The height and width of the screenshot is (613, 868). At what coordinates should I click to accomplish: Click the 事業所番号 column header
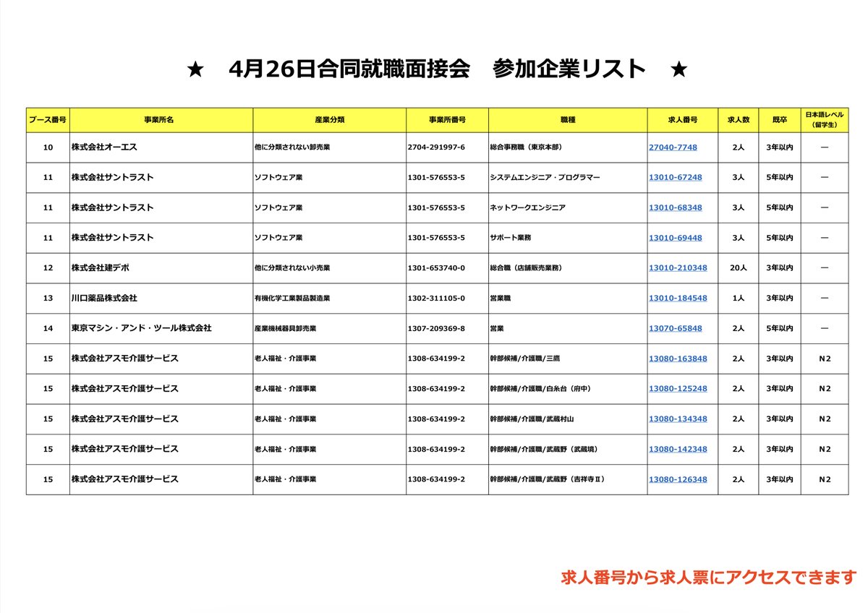447,120
